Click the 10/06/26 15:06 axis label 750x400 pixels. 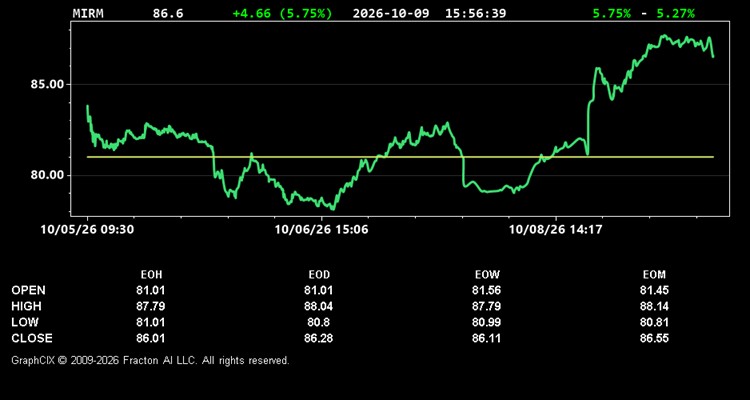[321, 229]
